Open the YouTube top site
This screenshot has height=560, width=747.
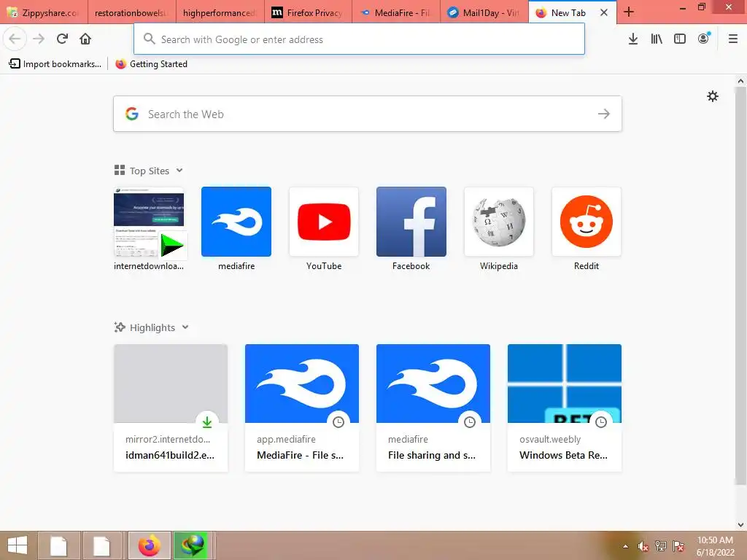(x=324, y=229)
